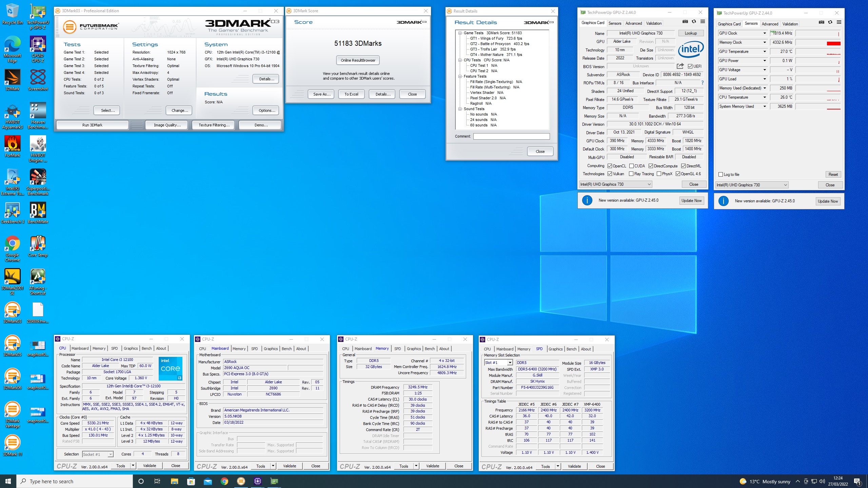This screenshot has width=868, height=488.
Task: Open Microsoft Store from taskbar
Action: [191, 481]
